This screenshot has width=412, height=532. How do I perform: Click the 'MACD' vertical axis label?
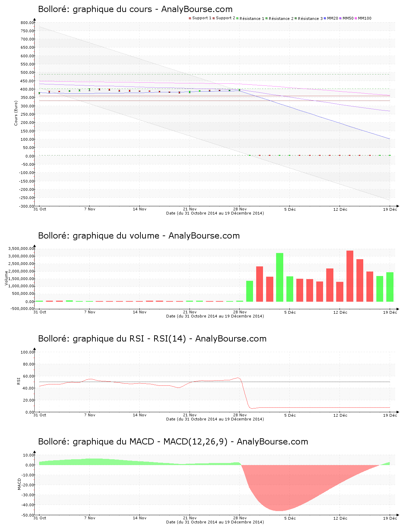(x=19, y=484)
